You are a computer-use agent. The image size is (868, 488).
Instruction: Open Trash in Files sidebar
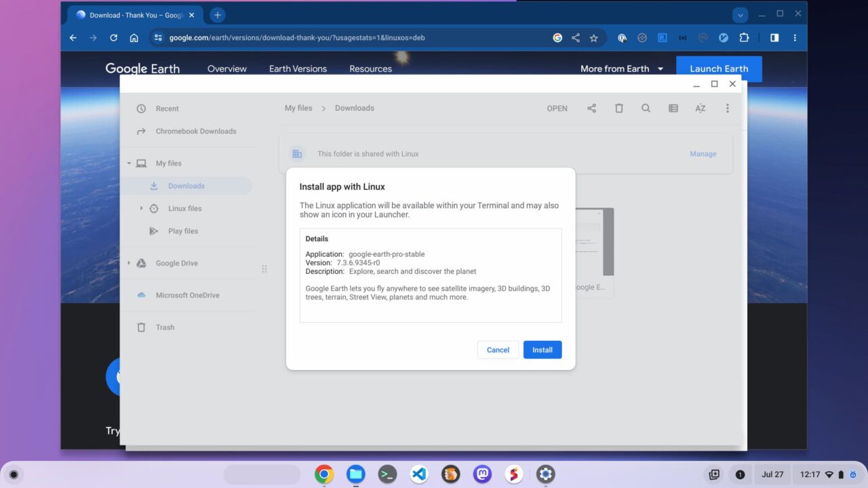click(x=165, y=327)
